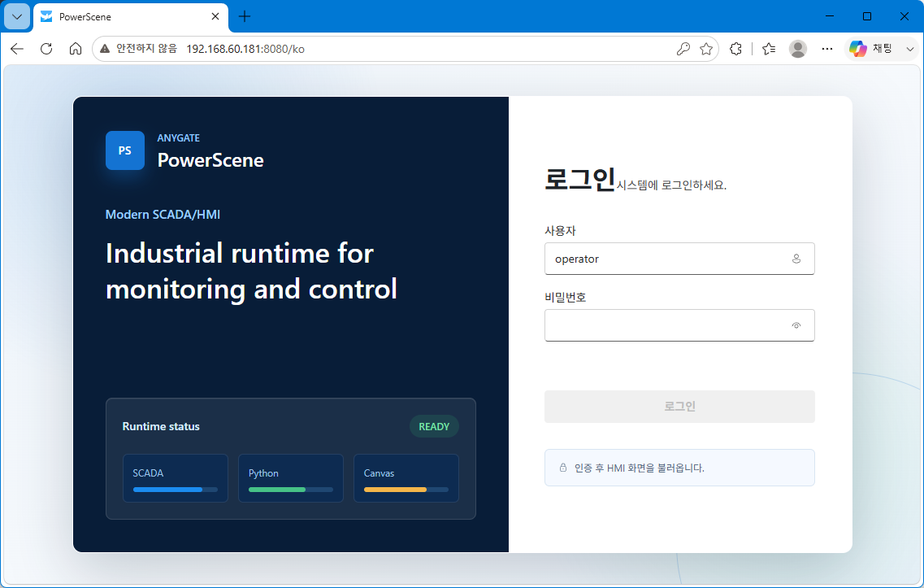Open favorites list icon
This screenshot has height=588, width=924.
(769, 49)
